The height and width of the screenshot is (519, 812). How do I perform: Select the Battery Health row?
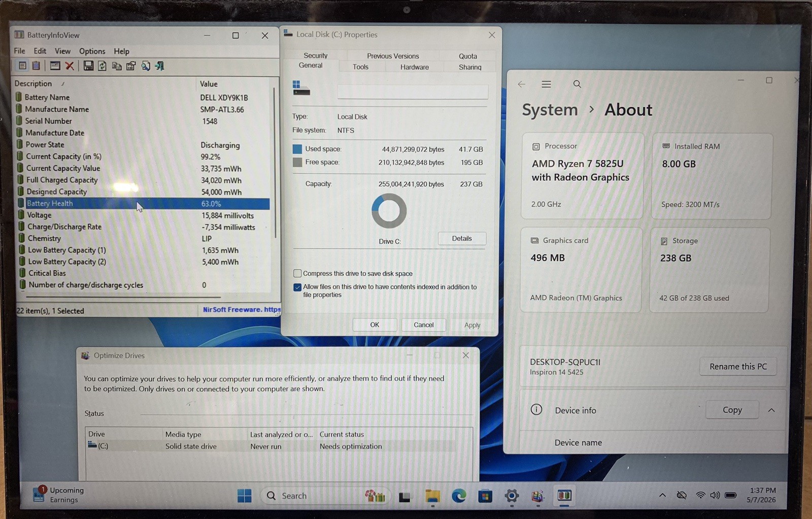point(143,204)
